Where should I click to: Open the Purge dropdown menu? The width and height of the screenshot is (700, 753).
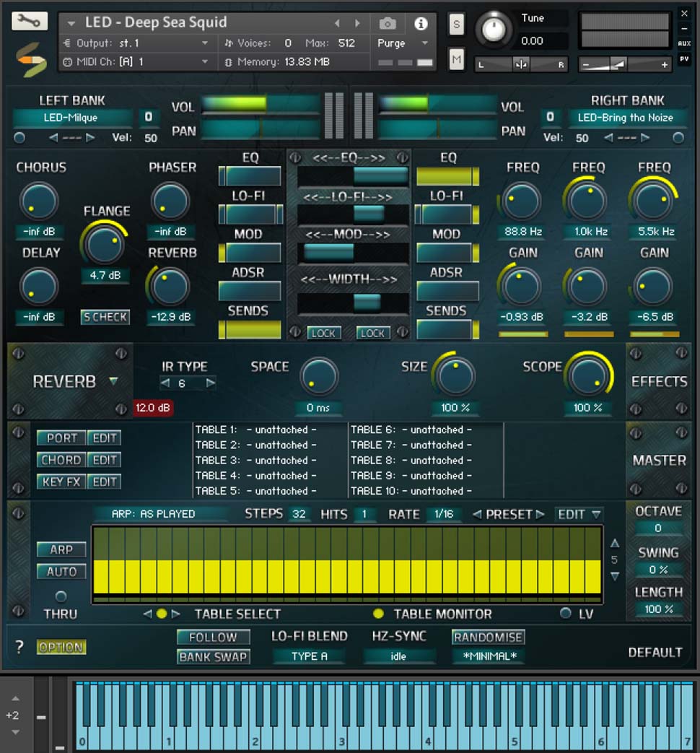pos(403,43)
